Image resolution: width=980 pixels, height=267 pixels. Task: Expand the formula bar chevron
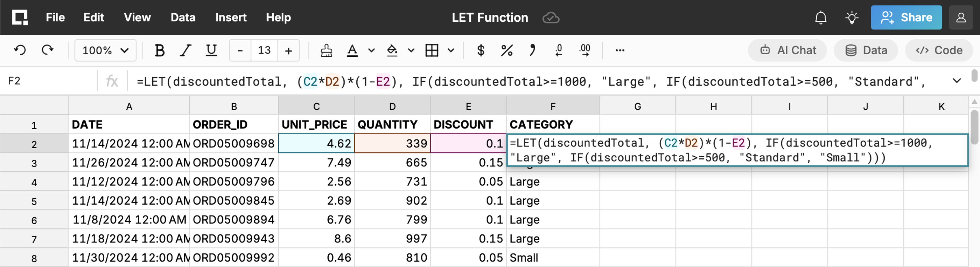pos(957,81)
